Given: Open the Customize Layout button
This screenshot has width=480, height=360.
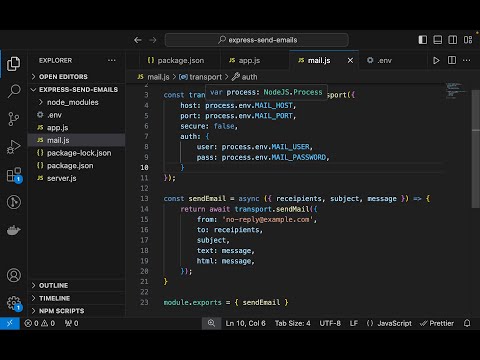Looking at the screenshot, I should 468,40.
